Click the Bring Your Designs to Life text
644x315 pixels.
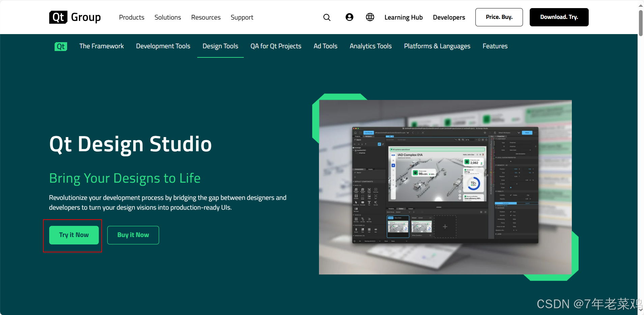tap(125, 178)
